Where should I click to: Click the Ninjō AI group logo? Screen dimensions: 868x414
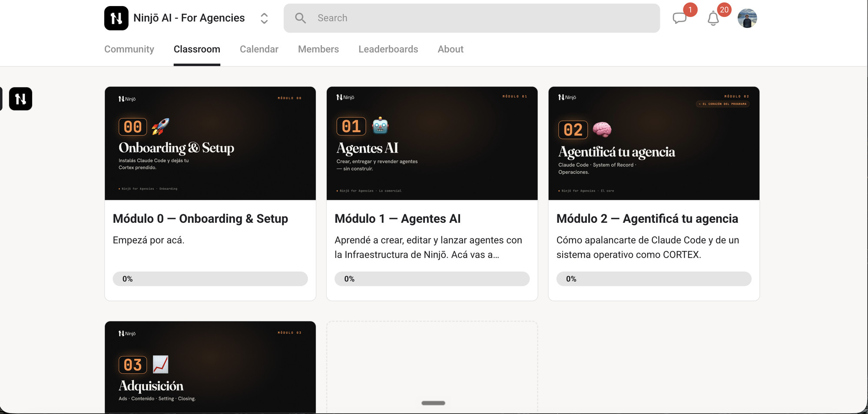(116, 18)
